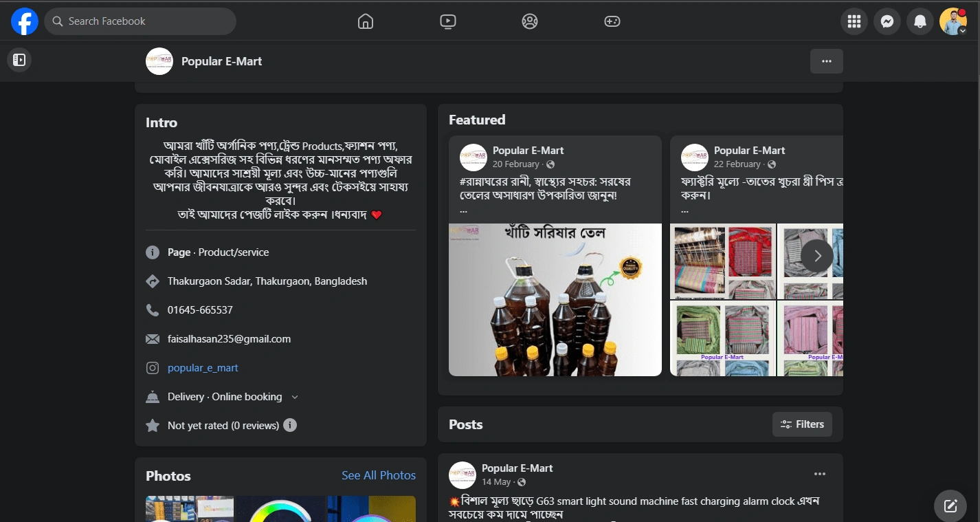Viewport: 980px width, 522px height.
Task: Open the account profile picture menu
Action: tap(953, 21)
